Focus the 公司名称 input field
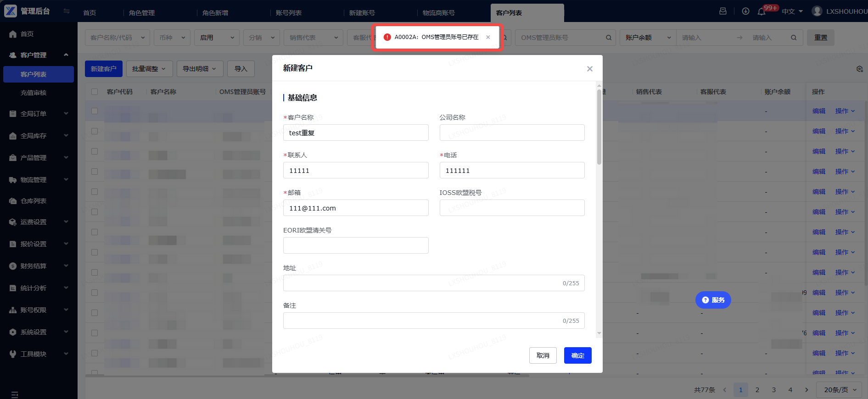Viewport: 868px width, 399px height. click(x=512, y=133)
